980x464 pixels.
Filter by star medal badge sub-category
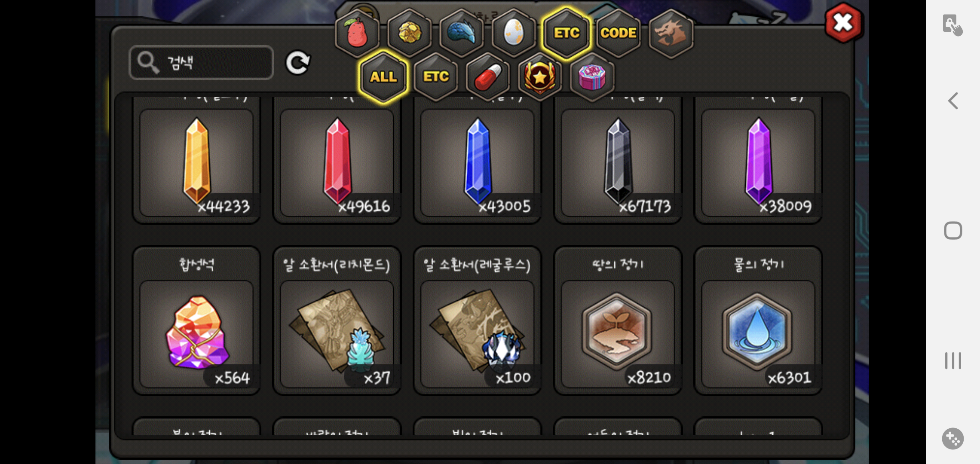pos(540,77)
